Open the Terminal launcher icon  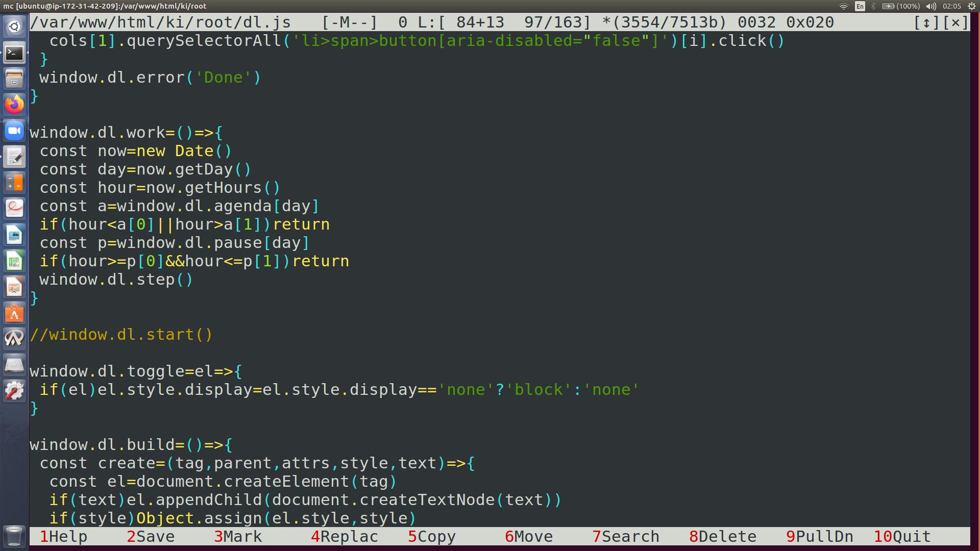[x=14, y=53]
